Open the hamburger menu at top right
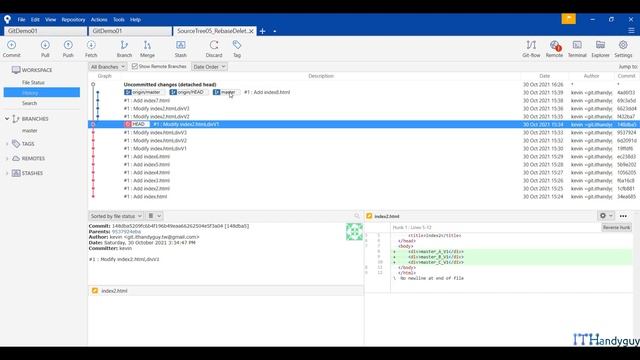The image size is (640, 360). [631, 31]
